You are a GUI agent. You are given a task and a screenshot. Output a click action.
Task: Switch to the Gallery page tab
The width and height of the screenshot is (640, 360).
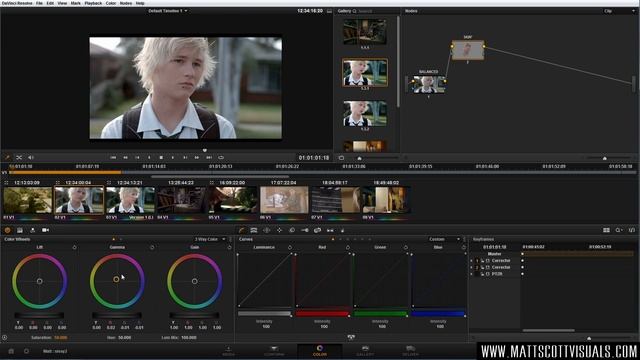365,351
